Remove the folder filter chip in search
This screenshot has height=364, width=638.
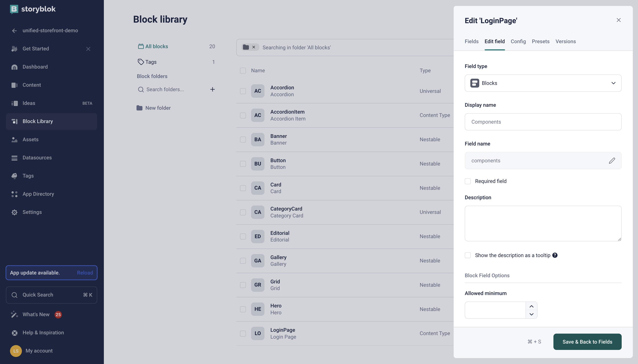point(254,47)
